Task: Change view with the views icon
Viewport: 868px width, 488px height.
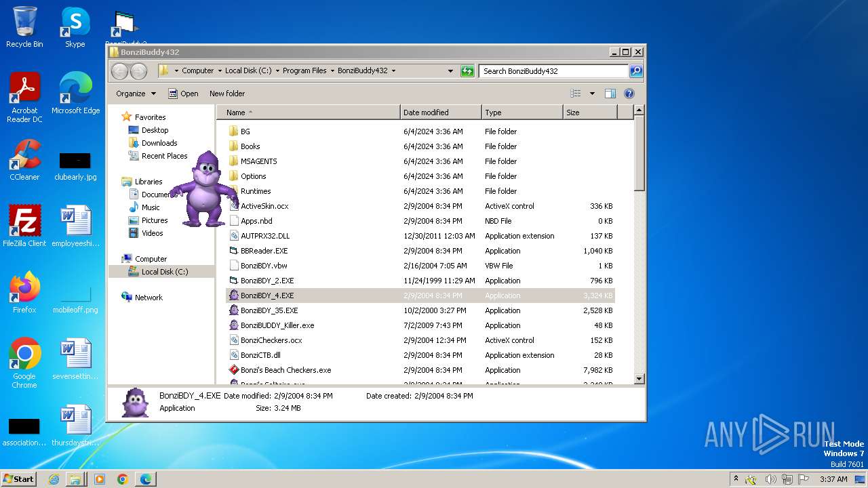Action: (576, 94)
